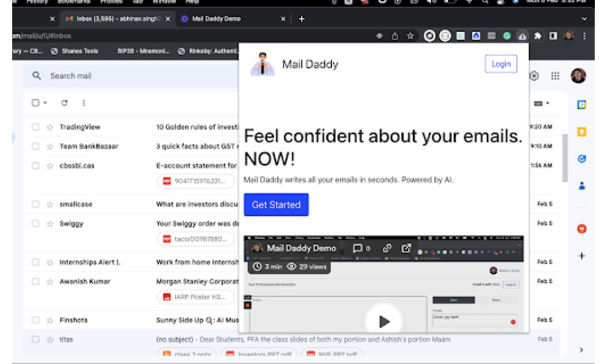
Task: Open the select-all dropdown arrow
Action: click(46, 103)
